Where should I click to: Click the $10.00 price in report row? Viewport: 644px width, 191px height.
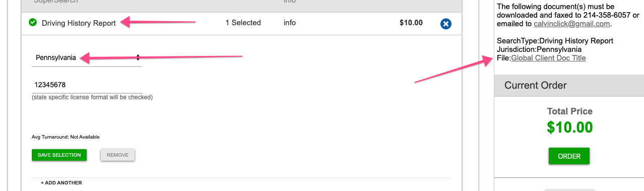point(411,23)
